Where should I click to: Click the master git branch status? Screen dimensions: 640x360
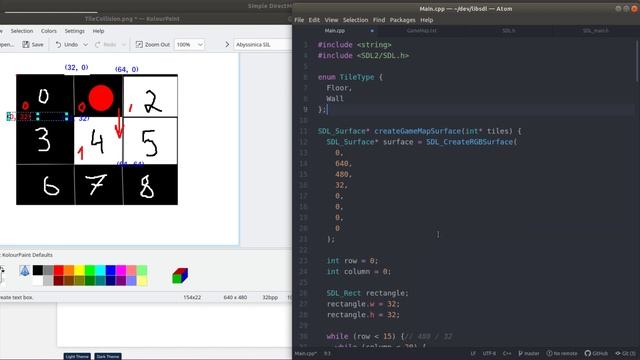coord(529,353)
